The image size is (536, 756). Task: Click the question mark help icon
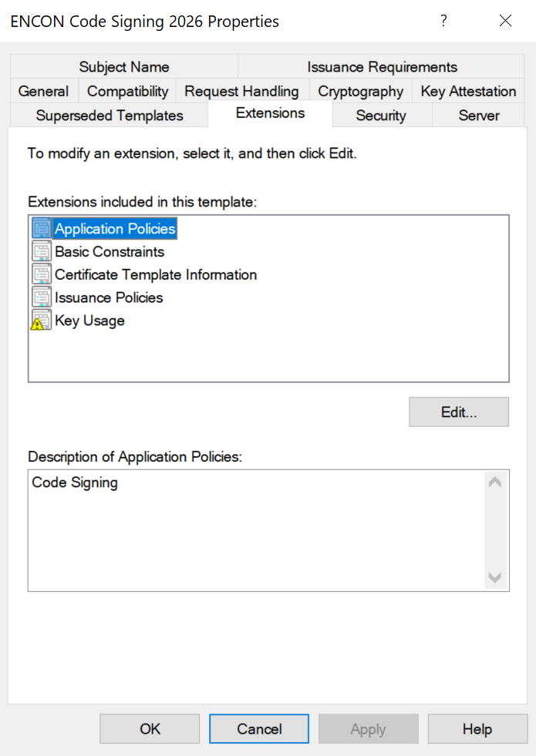point(443,21)
